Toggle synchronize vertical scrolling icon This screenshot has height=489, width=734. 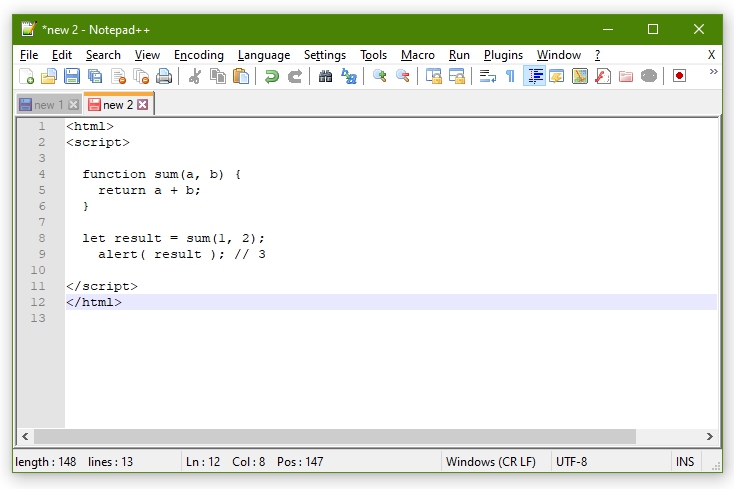point(433,76)
